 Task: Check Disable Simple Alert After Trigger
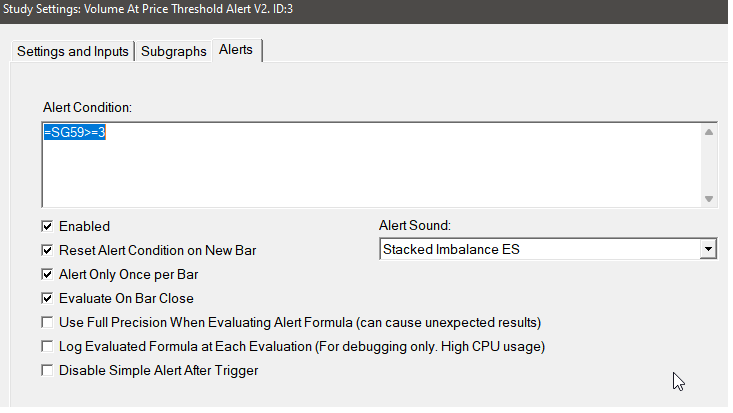47,370
